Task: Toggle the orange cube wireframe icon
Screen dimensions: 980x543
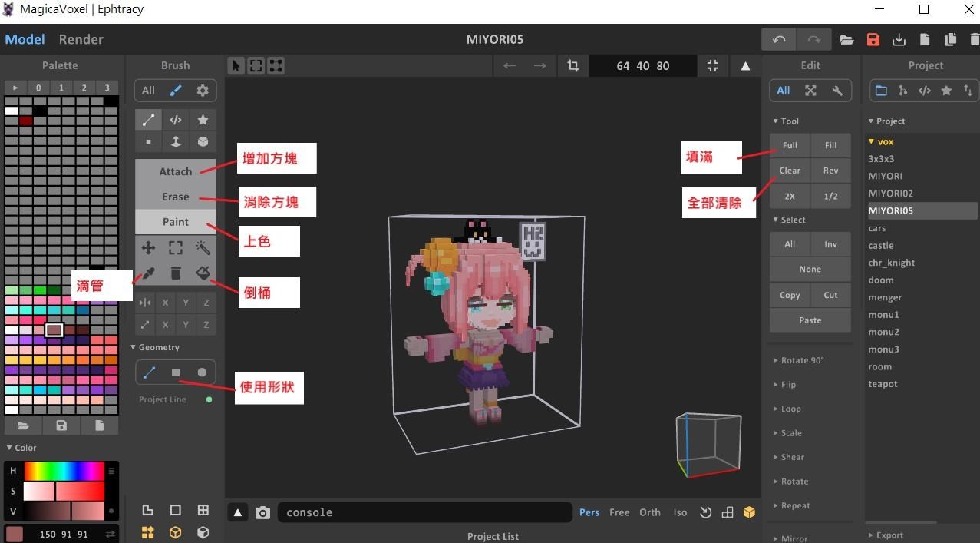Action: (176, 532)
